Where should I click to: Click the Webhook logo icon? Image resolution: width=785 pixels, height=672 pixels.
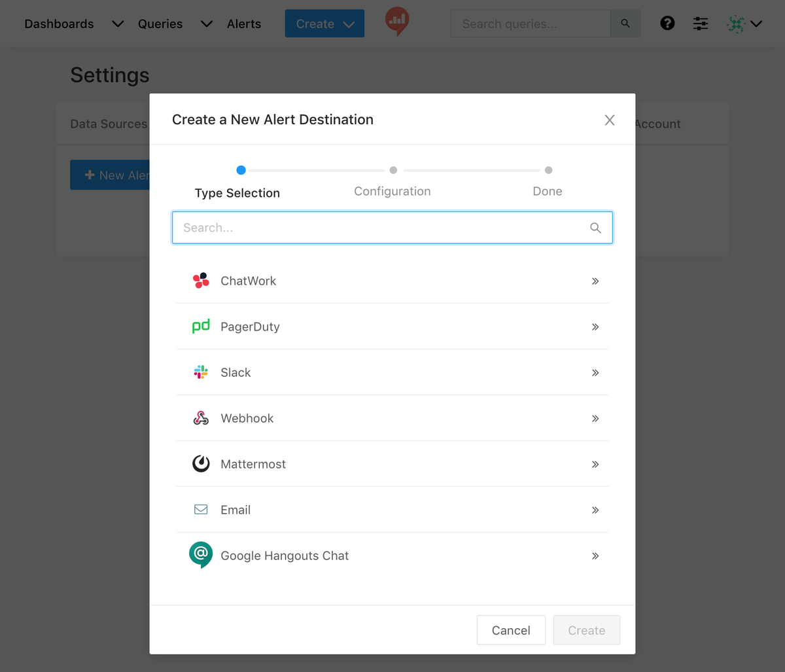201,418
